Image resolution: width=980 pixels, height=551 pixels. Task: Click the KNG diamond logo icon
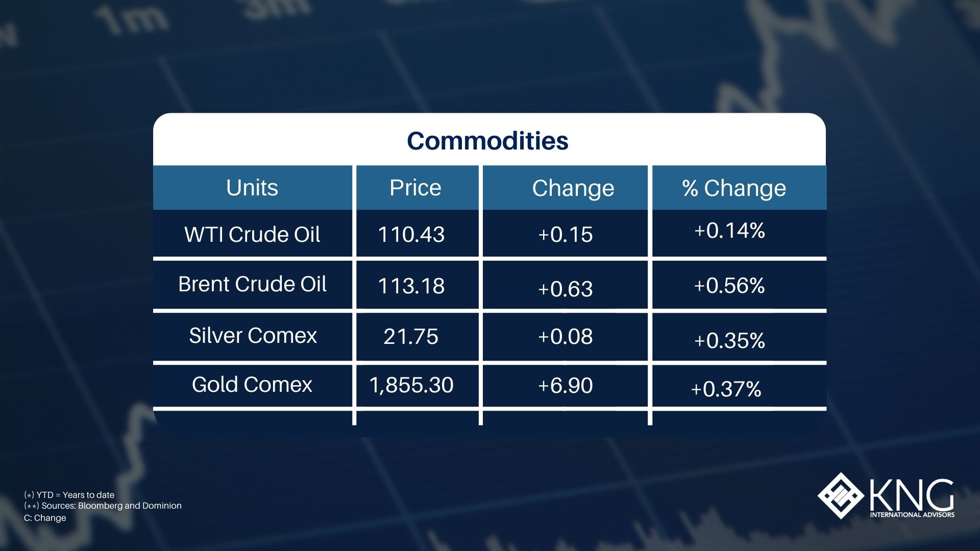pos(841,495)
